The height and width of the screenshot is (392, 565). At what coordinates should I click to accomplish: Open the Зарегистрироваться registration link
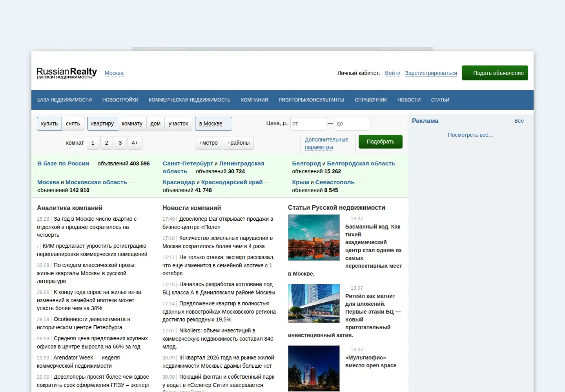431,73
